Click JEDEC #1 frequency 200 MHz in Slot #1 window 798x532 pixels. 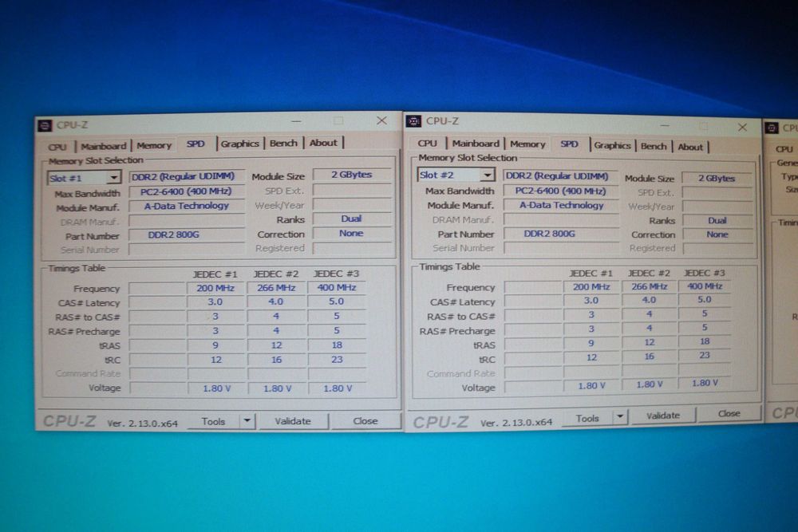pyautogui.click(x=215, y=288)
